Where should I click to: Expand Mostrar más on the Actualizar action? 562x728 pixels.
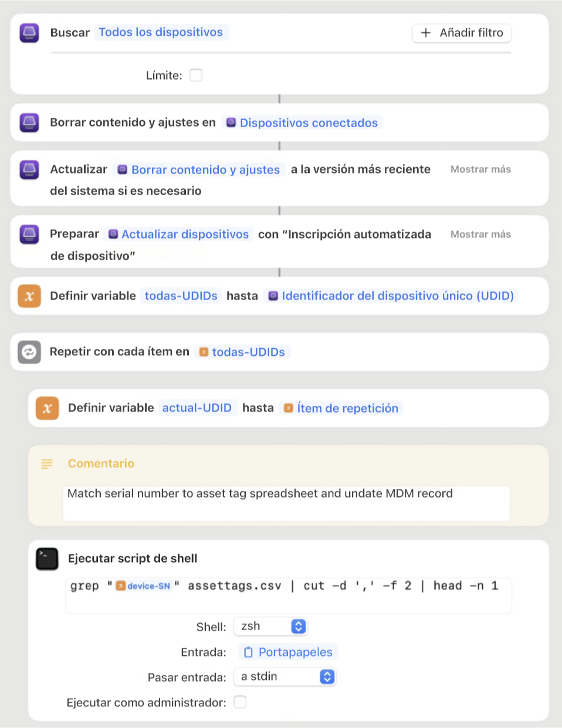[x=480, y=169]
